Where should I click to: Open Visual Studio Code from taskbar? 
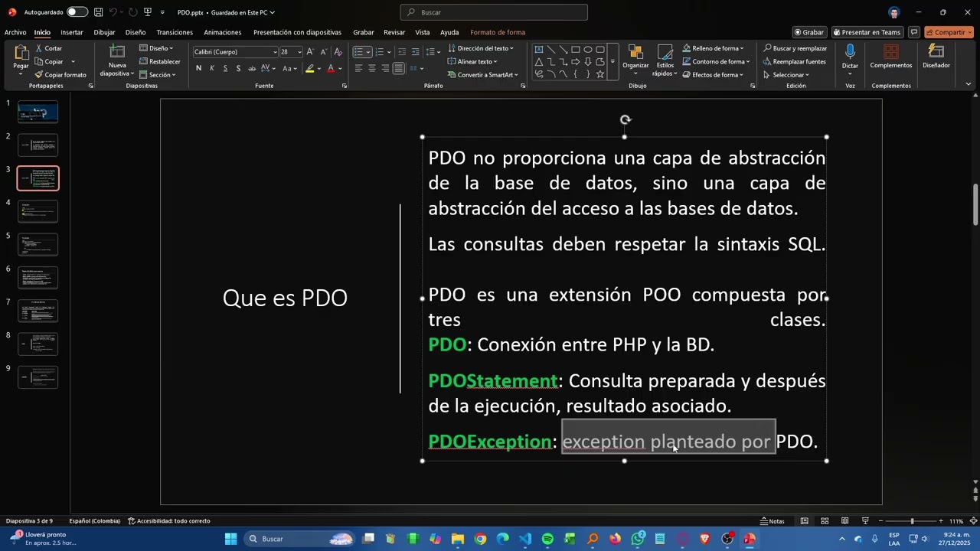click(x=525, y=539)
